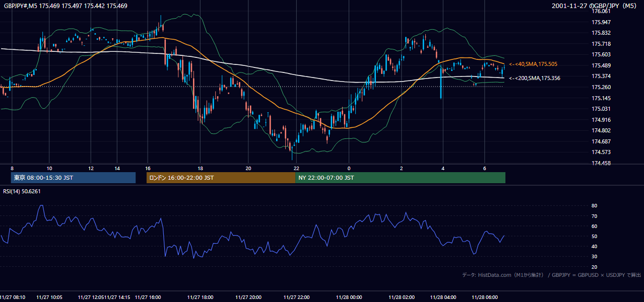The height and width of the screenshot is (302, 644).
Task: Click price axis value 175.145
Action: point(601,98)
